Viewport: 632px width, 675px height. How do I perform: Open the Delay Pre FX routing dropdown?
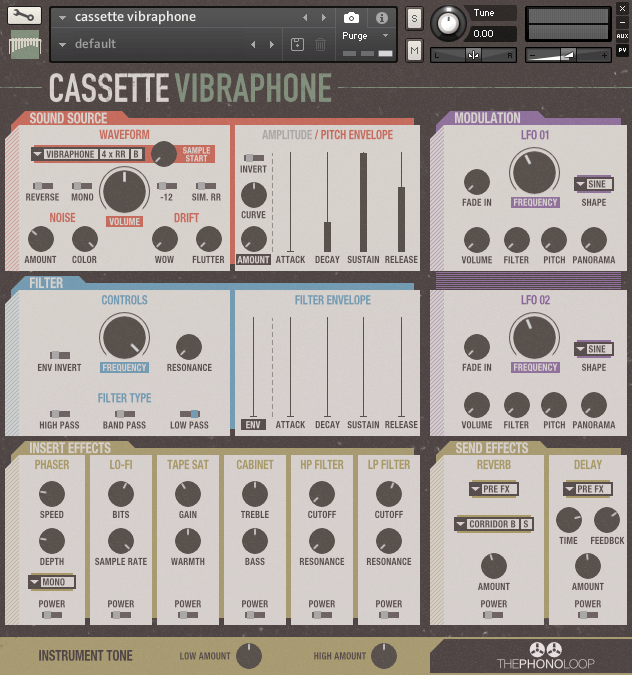click(x=588, y=489)
